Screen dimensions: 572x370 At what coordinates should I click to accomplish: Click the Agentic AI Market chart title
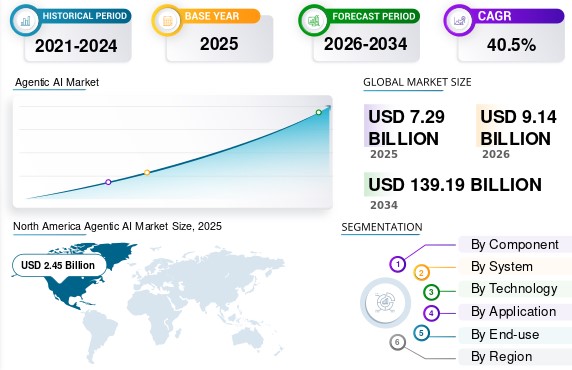(x=57, y=82)
